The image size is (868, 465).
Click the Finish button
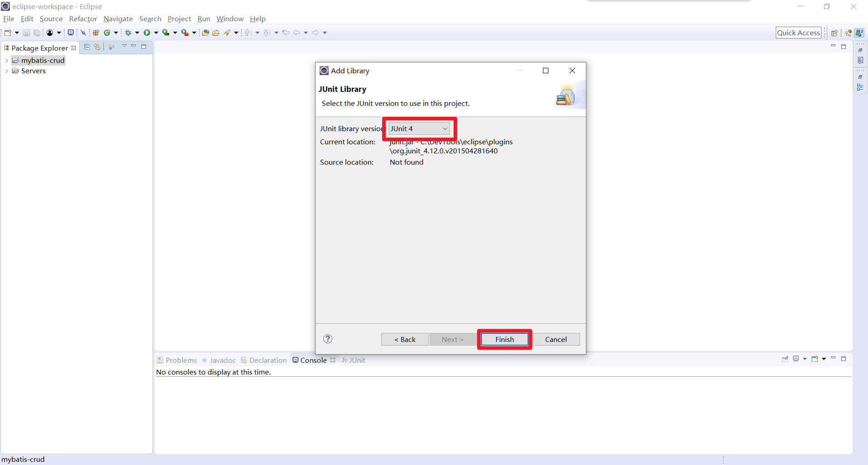(x=505, y=339)
